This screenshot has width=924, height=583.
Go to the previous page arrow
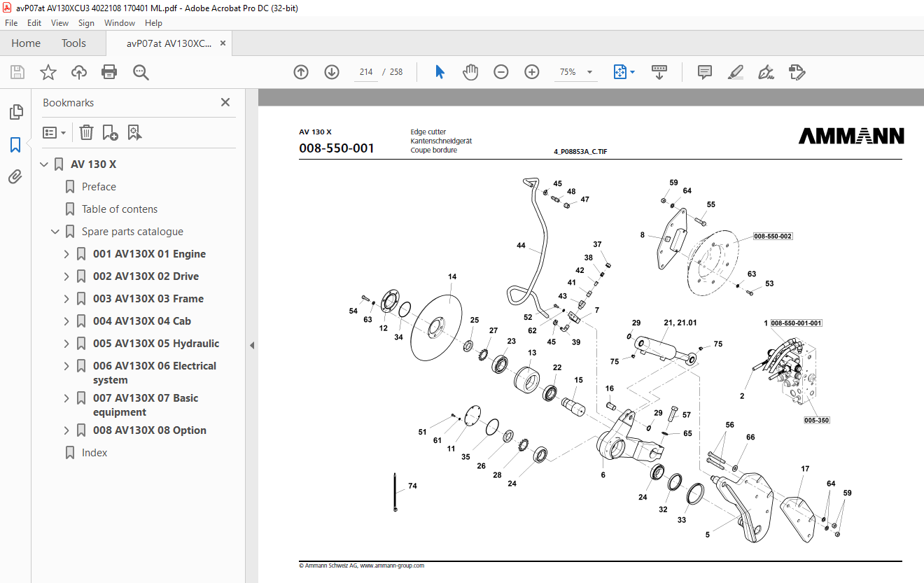click(x=301, y=72)
